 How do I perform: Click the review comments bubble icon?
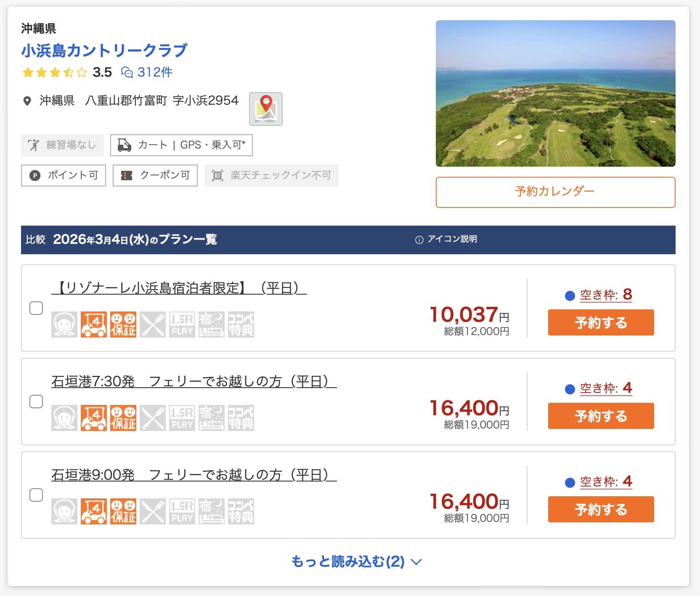click(x=127, y=72)
